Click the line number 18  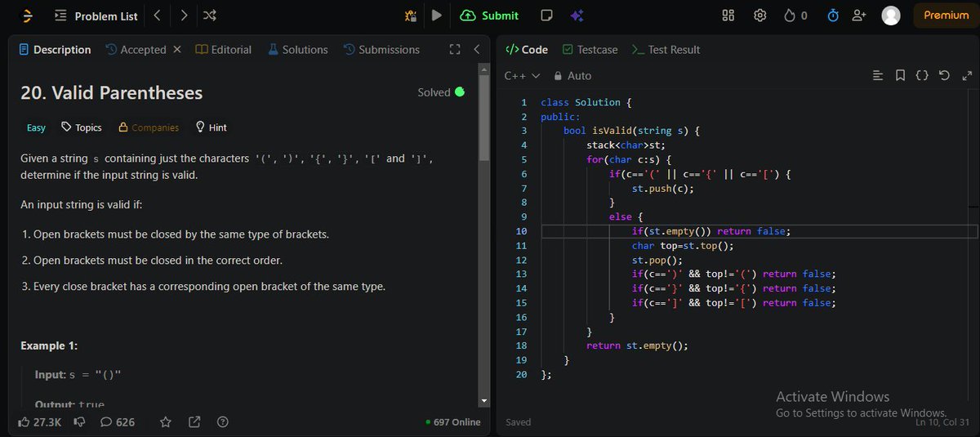coord(523,346)
